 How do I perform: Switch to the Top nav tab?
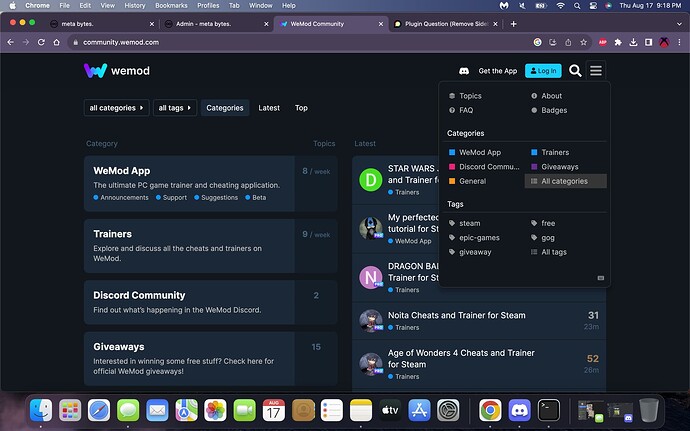[301, 108]
